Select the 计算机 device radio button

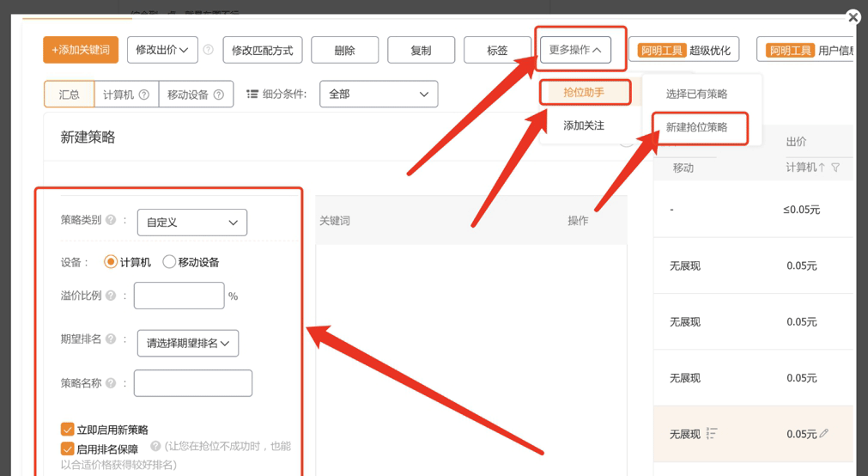pos(111,262)
